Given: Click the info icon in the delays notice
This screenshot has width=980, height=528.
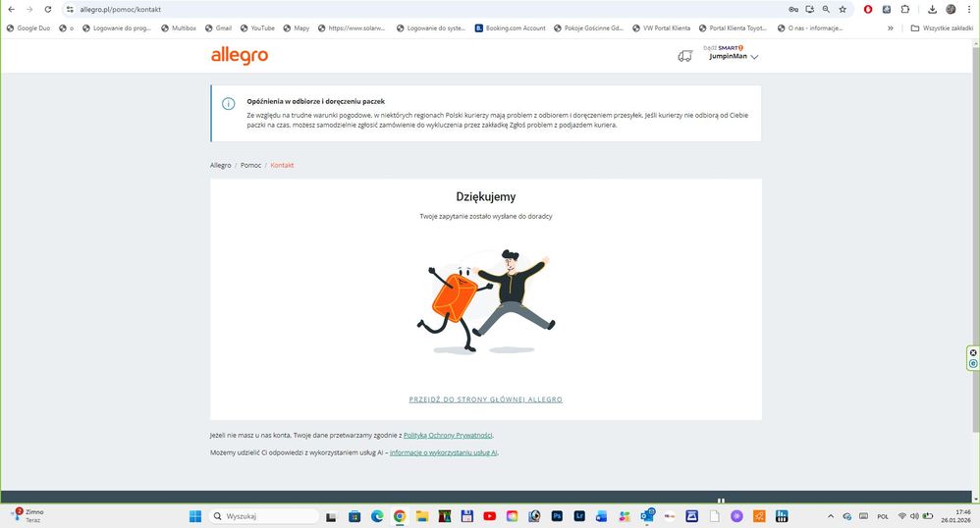Looking at the screenshot, I should pos(228,104).
